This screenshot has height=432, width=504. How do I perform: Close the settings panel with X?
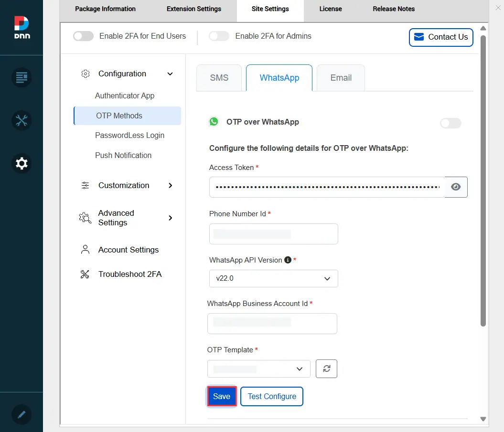tap(498, 8)
